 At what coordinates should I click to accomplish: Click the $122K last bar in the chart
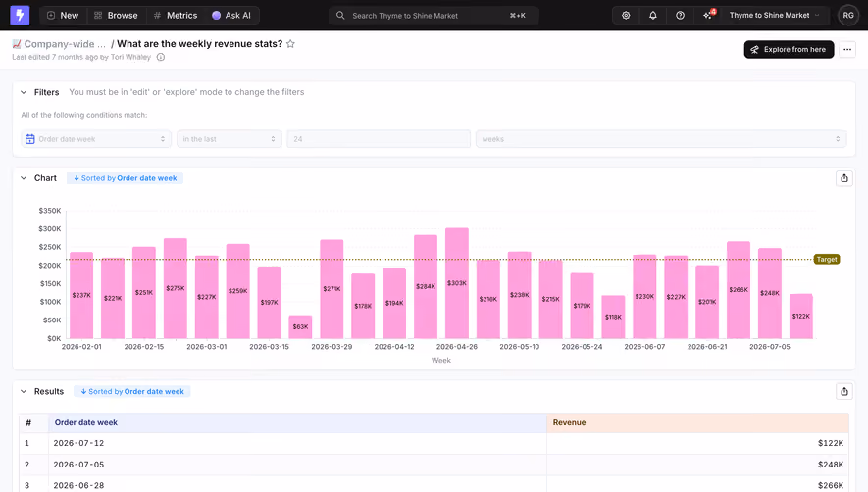pyautogui.click(x=801, y=316)
